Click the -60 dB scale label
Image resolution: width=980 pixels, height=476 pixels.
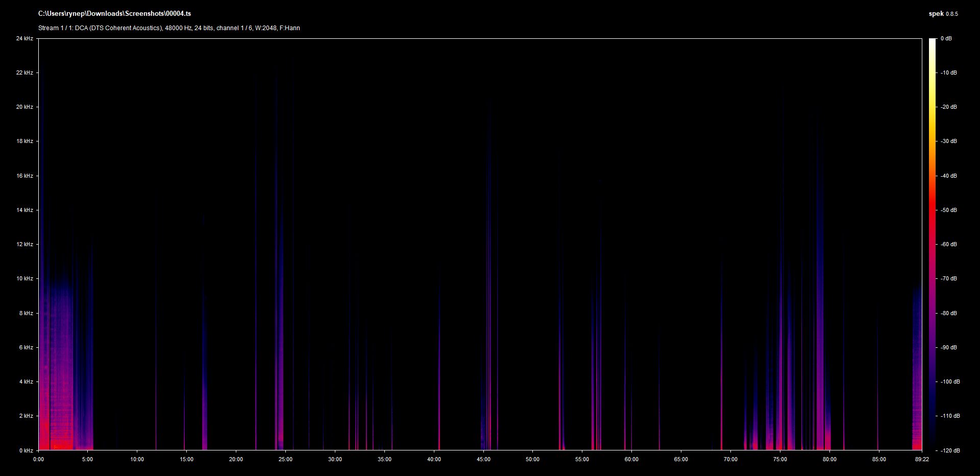[x=949, y=244]
